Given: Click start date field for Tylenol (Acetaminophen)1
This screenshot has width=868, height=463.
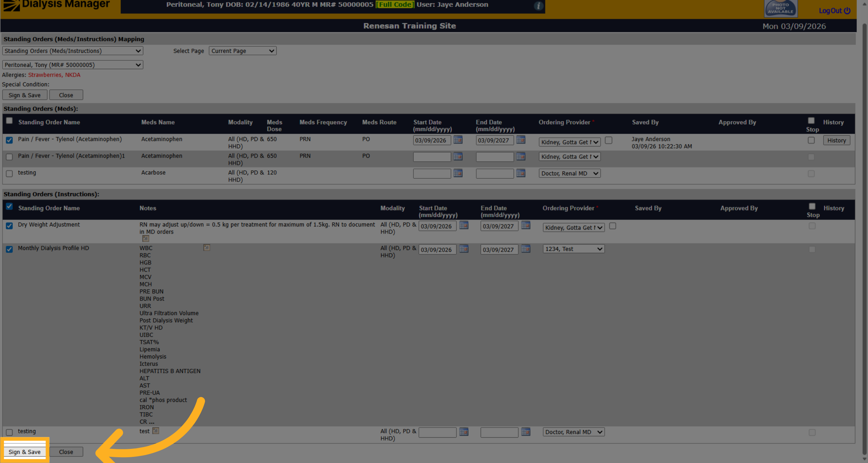Looking at the screenshot, I should 432,157.
